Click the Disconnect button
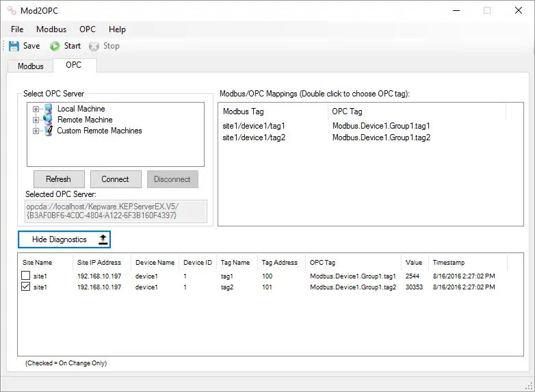 pos(172,179)
